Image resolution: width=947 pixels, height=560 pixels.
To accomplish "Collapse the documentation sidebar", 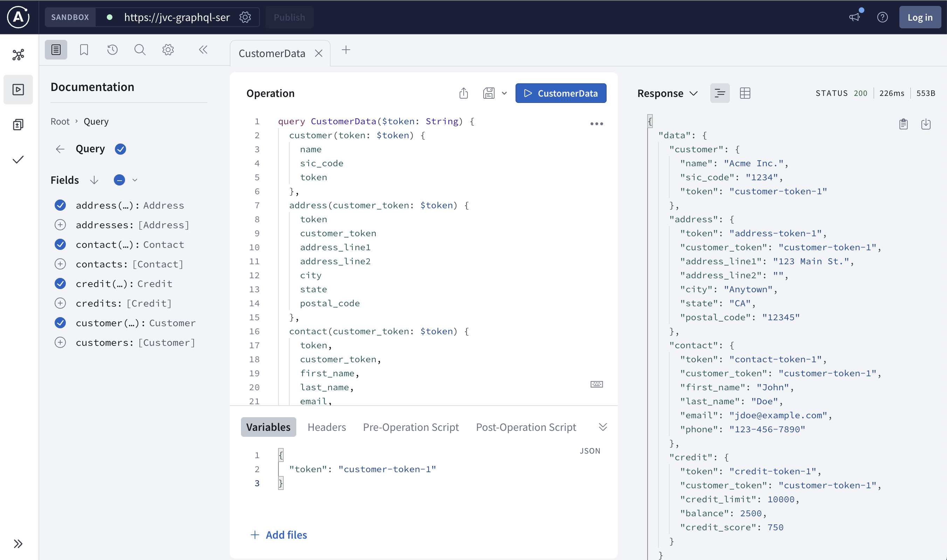I will pyautogui.click(x=203, y=49).
